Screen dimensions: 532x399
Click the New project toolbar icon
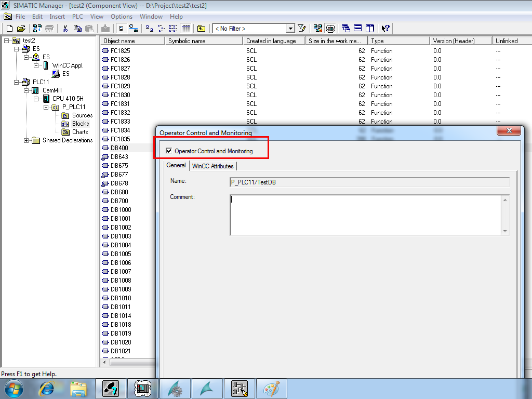tap(10, 29)
